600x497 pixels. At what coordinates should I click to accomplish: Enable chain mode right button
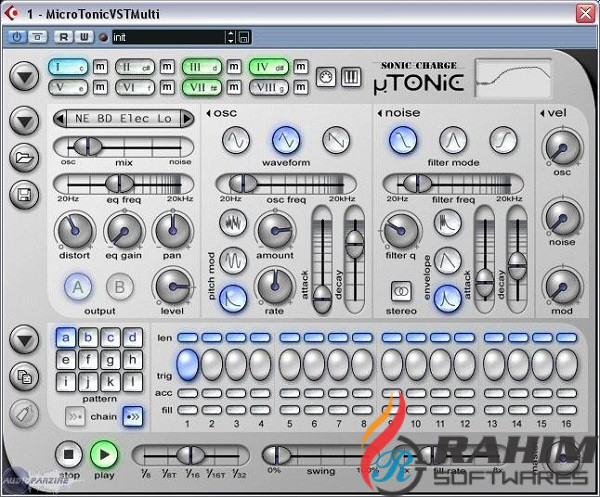click(x=133, y=416)
